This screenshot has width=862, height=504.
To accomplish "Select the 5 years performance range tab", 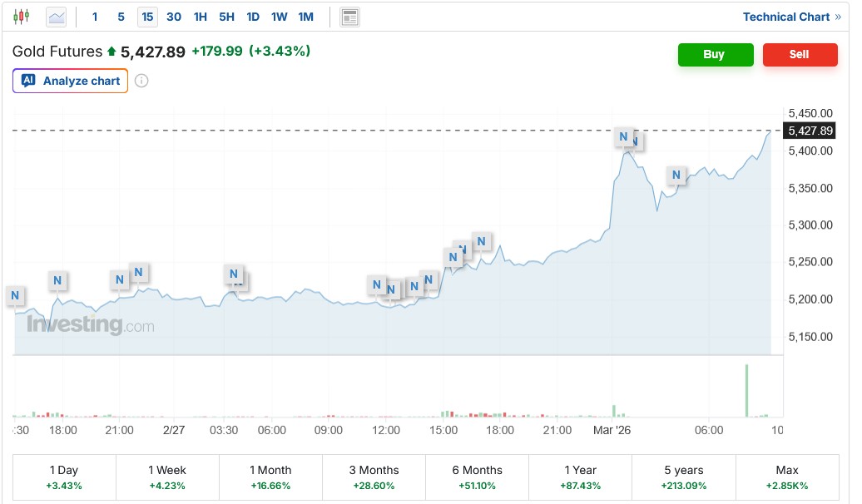I will click(x=684, y=477).
